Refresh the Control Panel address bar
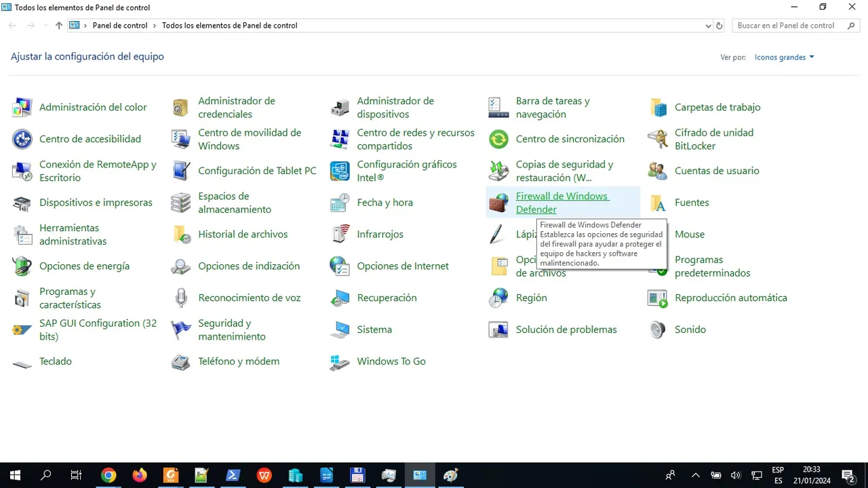 point(719,26)
